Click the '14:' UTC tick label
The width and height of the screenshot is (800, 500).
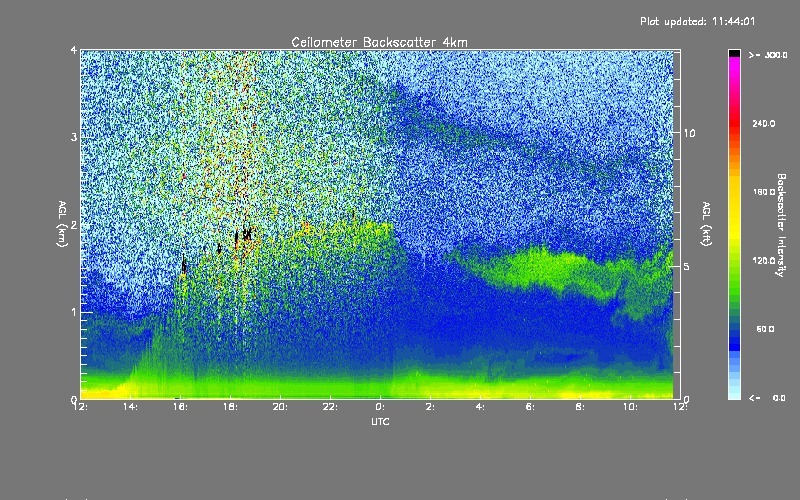coord(130,407)
